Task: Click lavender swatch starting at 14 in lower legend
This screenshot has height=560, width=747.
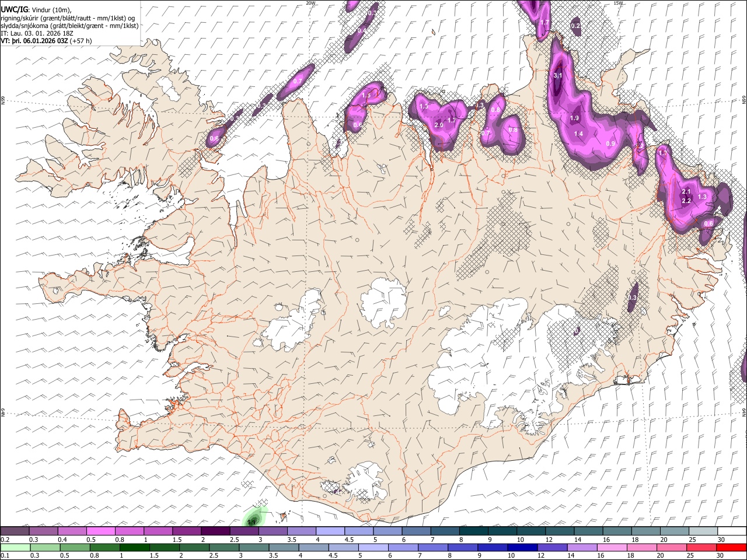Action: tap(582, 547)
